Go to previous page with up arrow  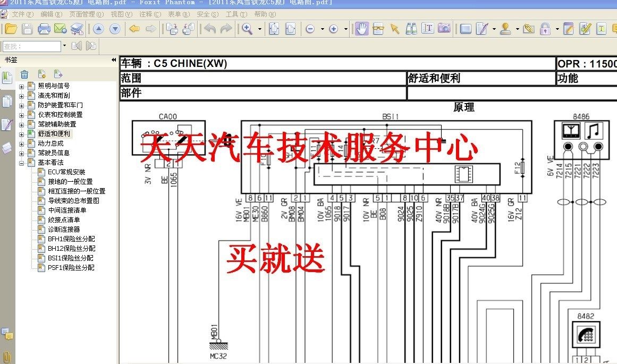click(x=98, y=29)
